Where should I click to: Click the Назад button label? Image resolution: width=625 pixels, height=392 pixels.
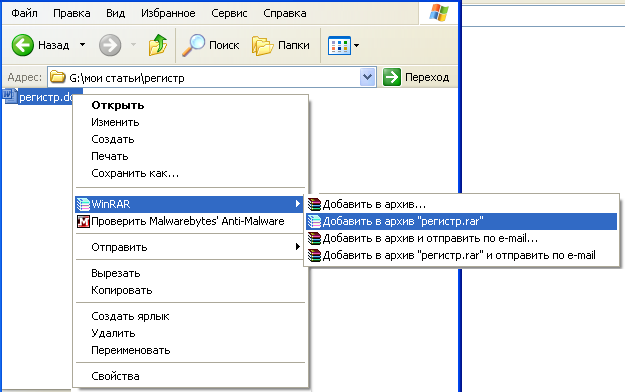53,45
